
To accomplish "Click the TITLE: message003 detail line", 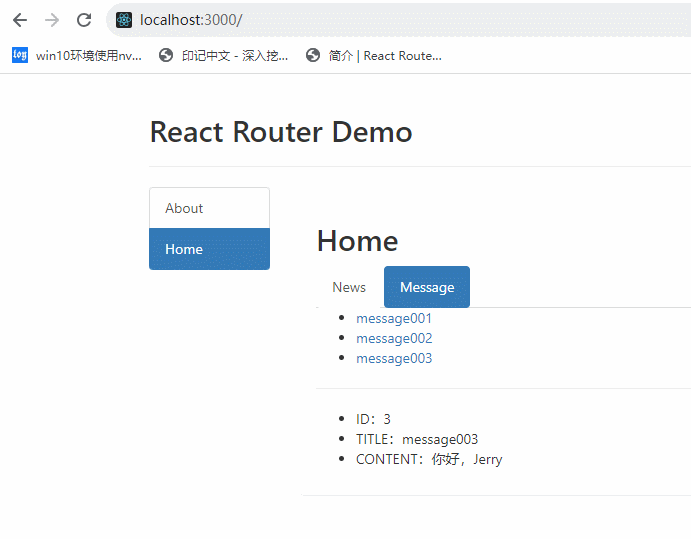I will 417,439.
